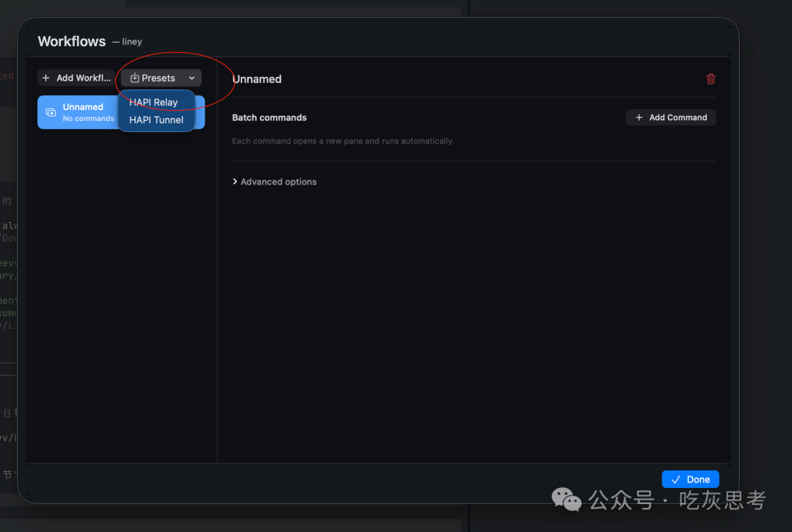Click the Unnamed workflow title field
Image resolution: width=792 pixels, height=532 pixels.
[257, 79]
